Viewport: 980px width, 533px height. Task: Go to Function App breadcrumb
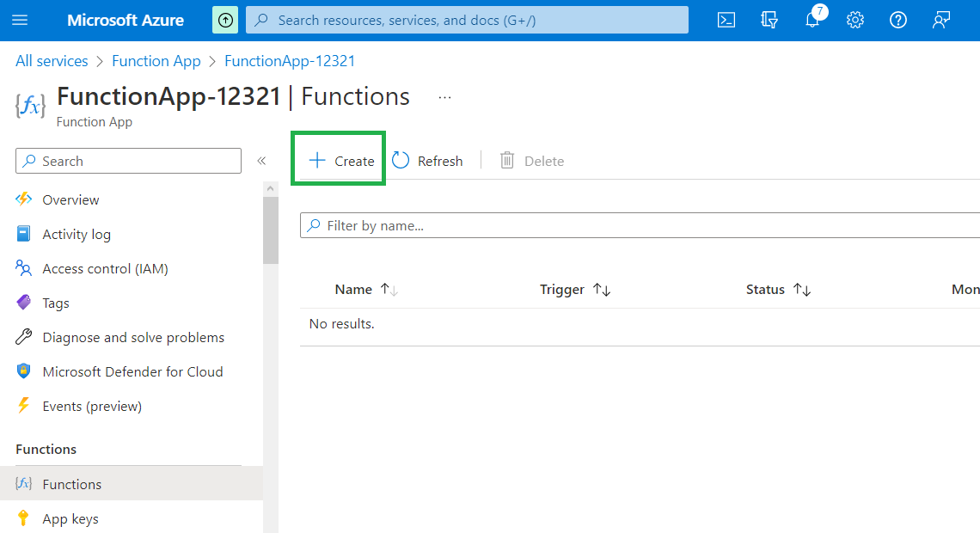click(x=156, y=61)
